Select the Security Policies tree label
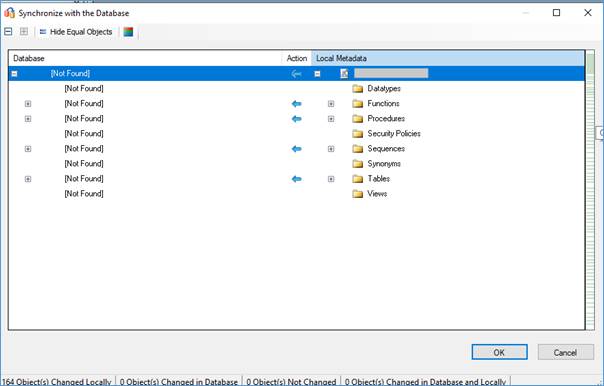Screen dimensions: 604x386 [x=394, y=134]
